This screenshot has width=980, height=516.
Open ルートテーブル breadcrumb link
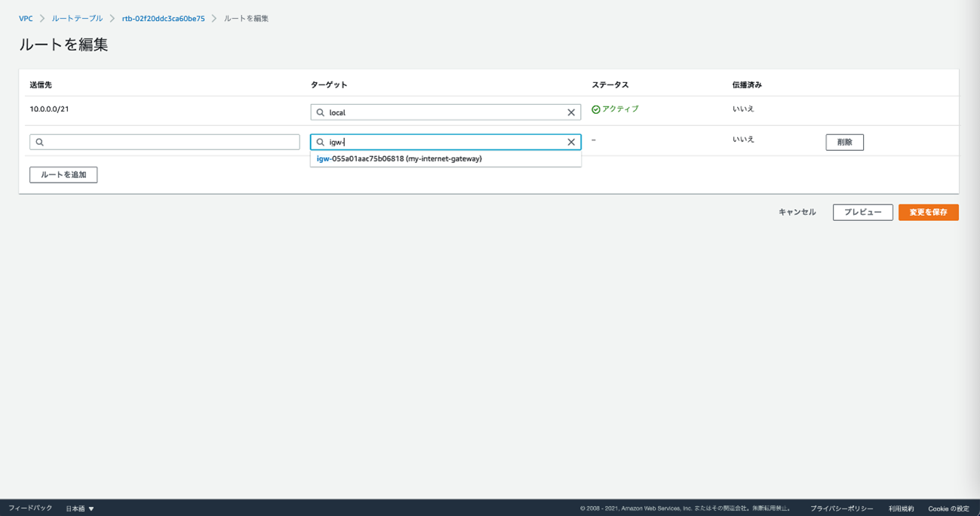pyautogui.click(x=77, y=19)
